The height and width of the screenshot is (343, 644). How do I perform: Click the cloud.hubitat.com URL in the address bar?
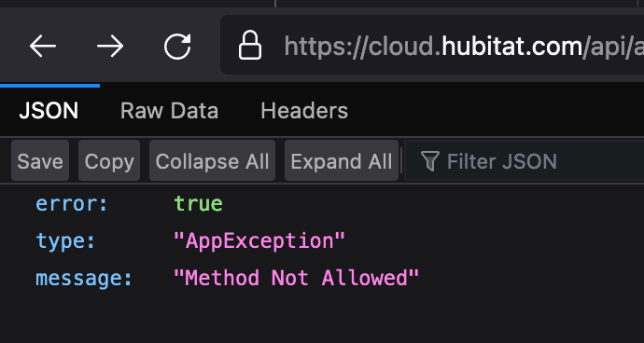[x=464, y=46]
